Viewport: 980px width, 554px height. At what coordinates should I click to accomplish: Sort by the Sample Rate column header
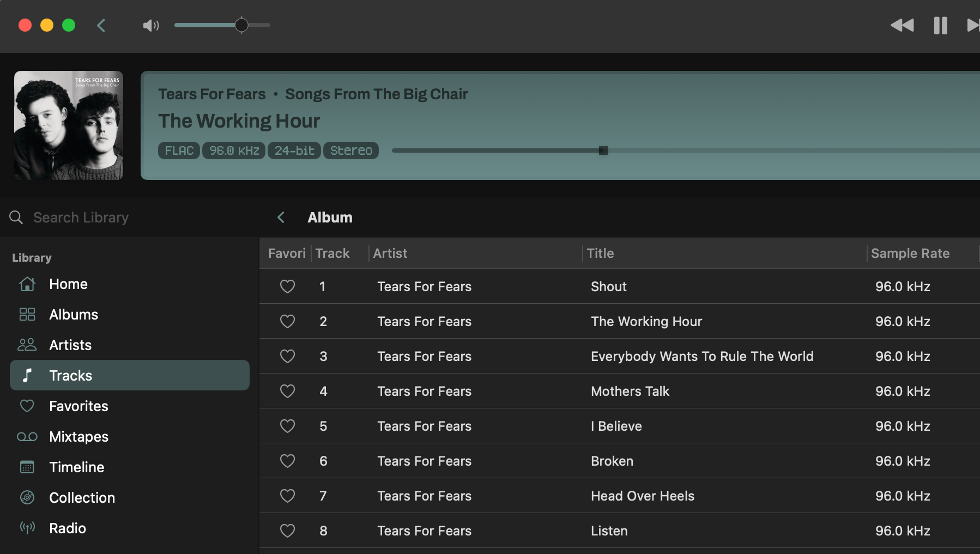click(923, 254)
